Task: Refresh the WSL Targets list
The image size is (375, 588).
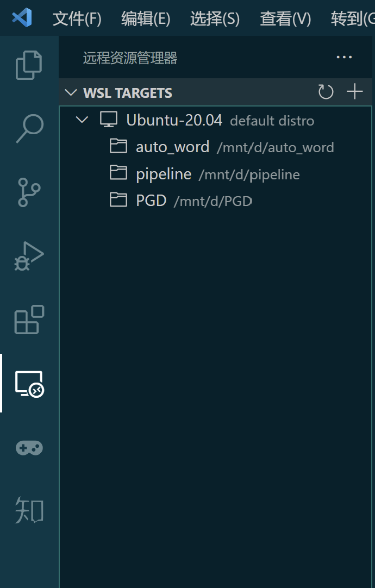Action: click(326, 92)
